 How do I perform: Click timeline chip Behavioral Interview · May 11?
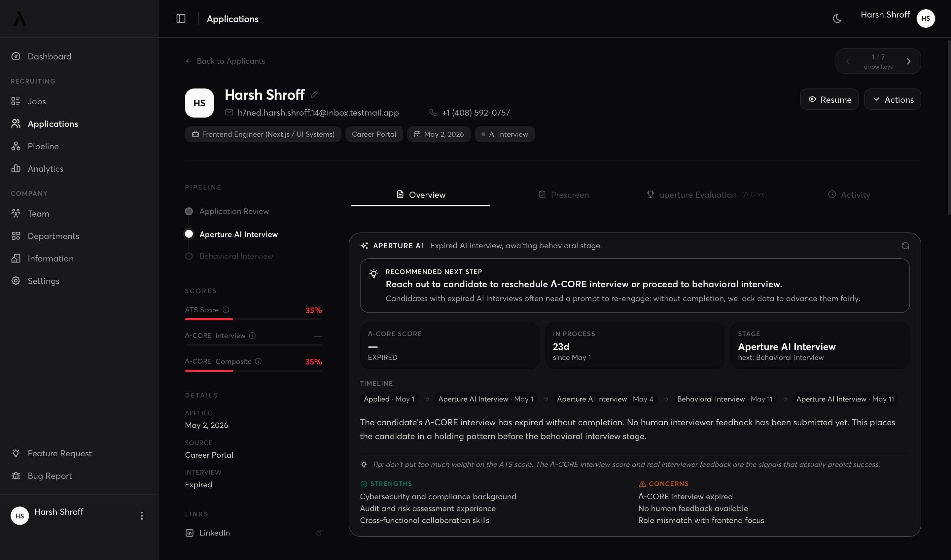click(724, 399)
